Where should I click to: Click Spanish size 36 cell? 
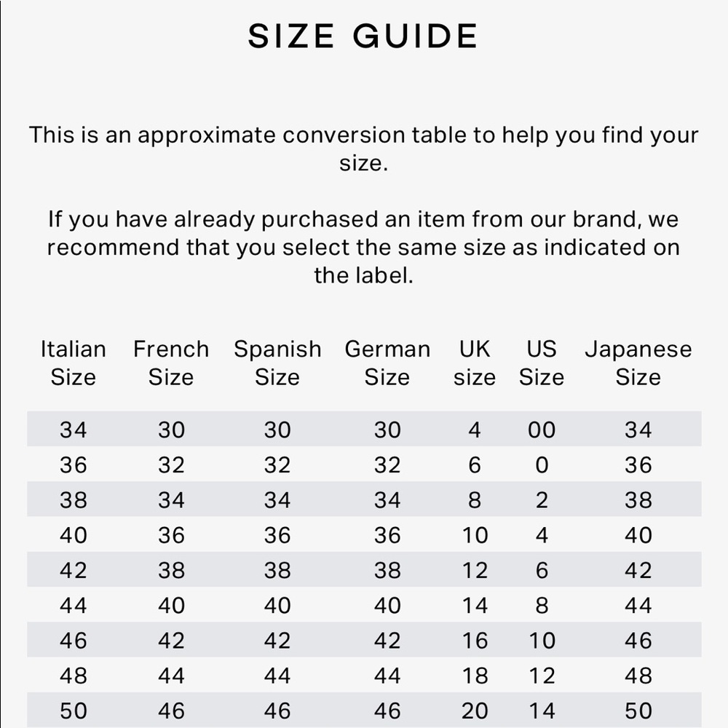[277, 535]
